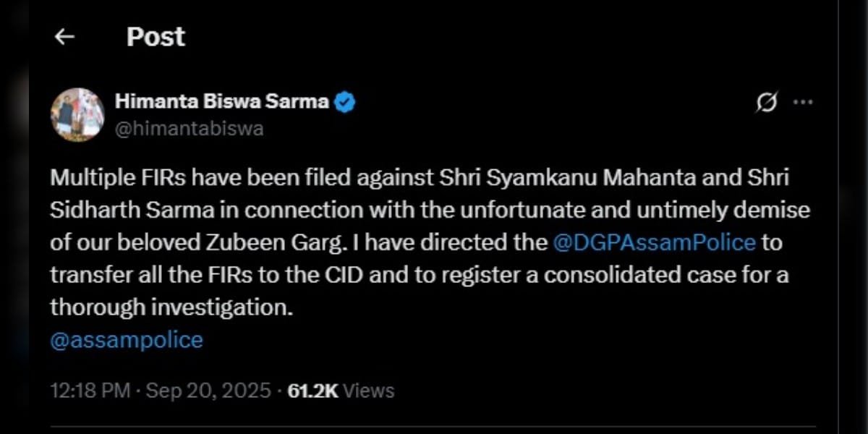Open the @himantabiswa handle link

189,129
